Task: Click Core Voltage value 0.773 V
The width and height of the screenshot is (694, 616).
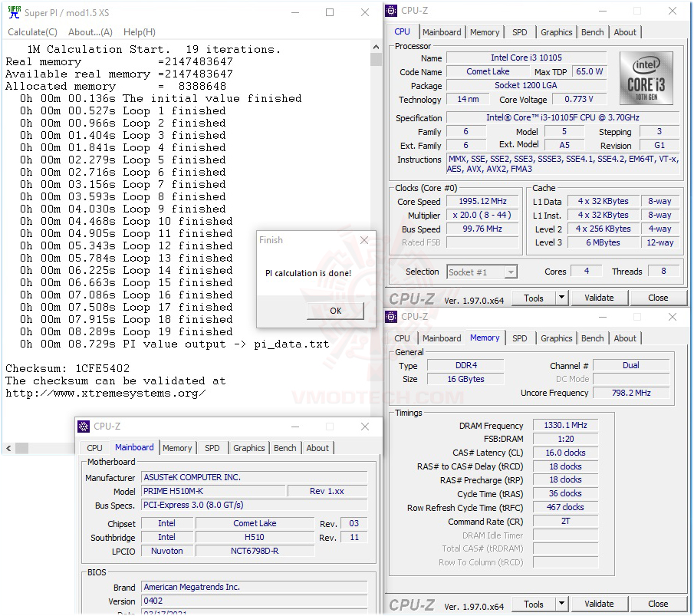Action: (x=578, y=99)
